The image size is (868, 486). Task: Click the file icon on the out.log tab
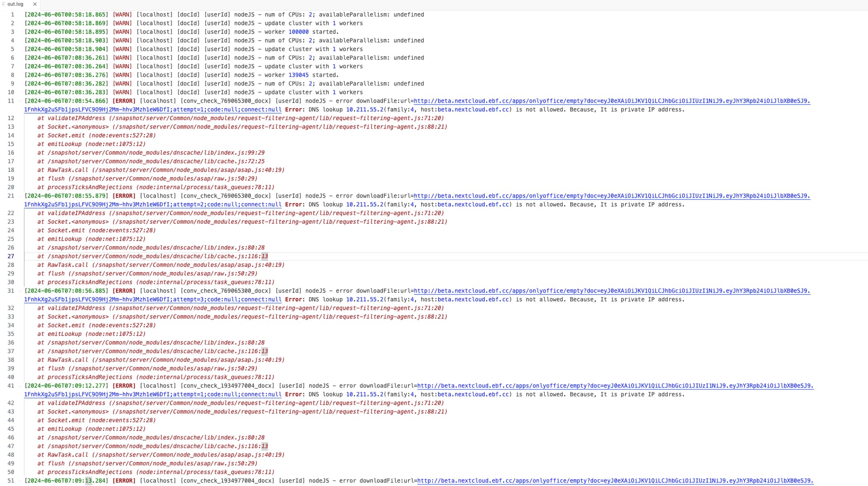(x=4, y=4)
